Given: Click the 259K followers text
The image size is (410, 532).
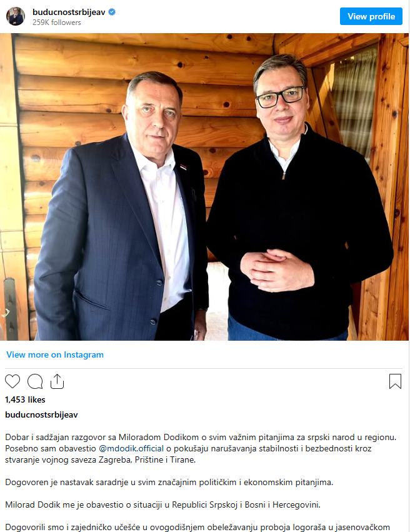Looking at the screenshot, I should point(57,23).
